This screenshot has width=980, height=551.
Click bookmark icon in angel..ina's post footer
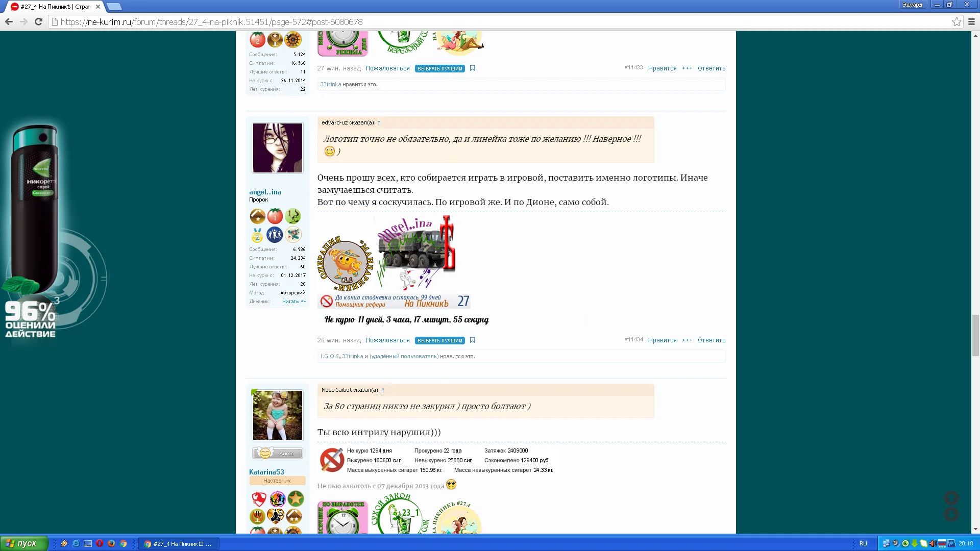pos(472,340)
